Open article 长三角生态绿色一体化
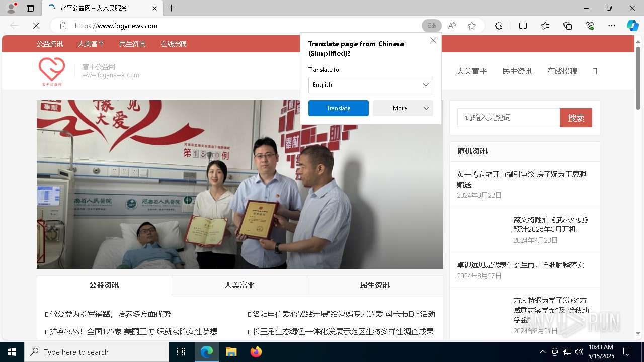The width and height of the screenshot is (644, 362). (x=343, y=331)
